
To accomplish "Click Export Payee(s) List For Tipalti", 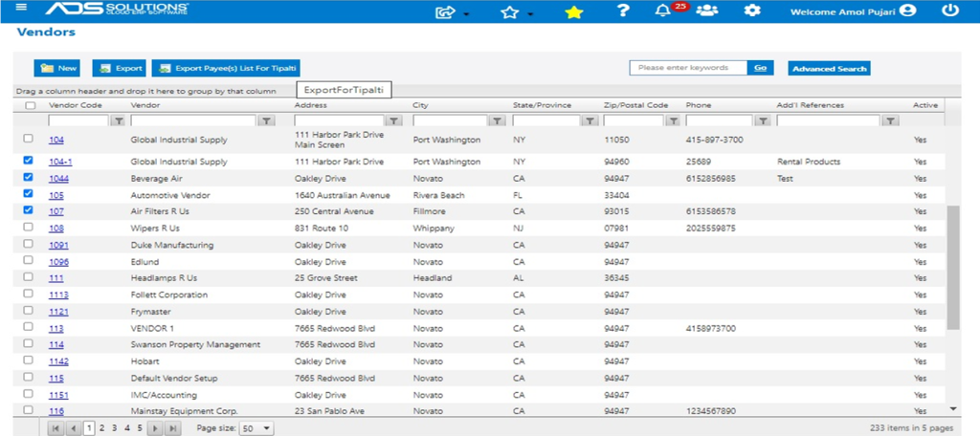I will [x=226, y=68].
